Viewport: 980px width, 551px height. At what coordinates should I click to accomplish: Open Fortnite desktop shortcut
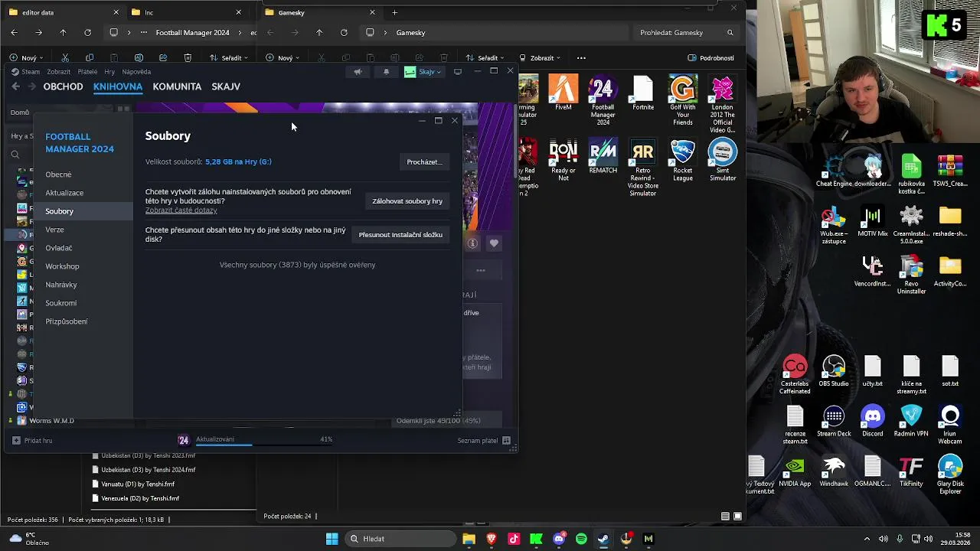[643, 93]
